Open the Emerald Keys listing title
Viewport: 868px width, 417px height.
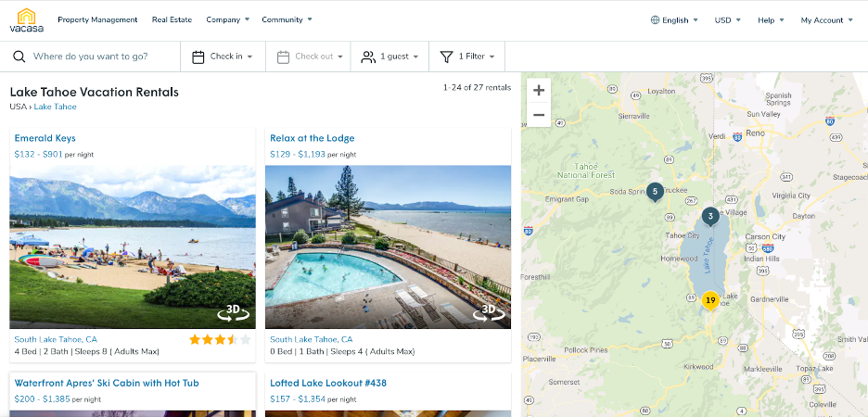coord(45,138)
